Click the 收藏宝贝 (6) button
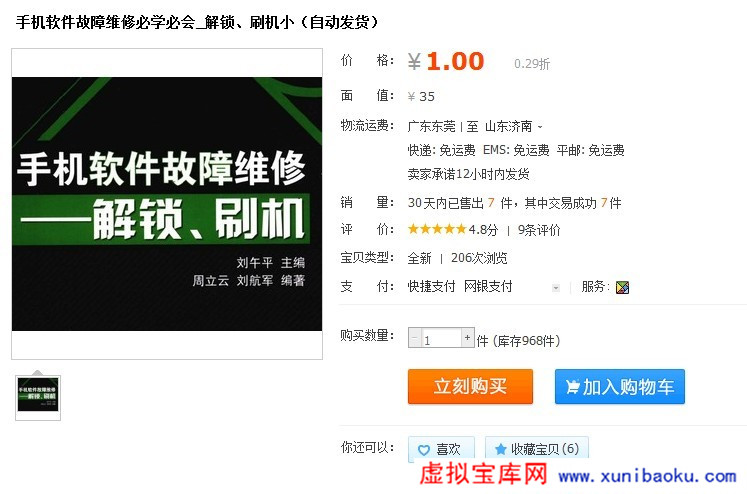This screenshot has height=494, width=747. click(537, 449)
